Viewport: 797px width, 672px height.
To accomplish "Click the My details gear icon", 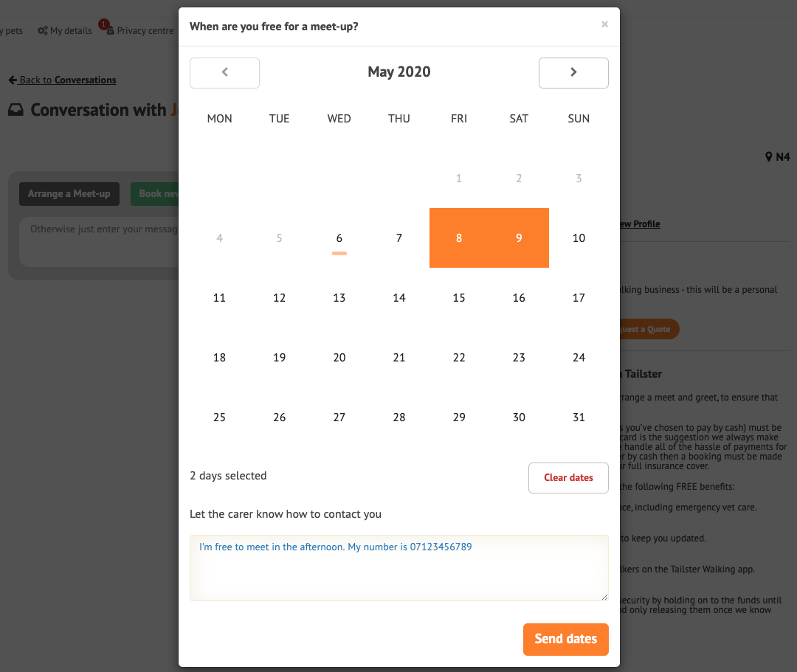I will (43, 30).
